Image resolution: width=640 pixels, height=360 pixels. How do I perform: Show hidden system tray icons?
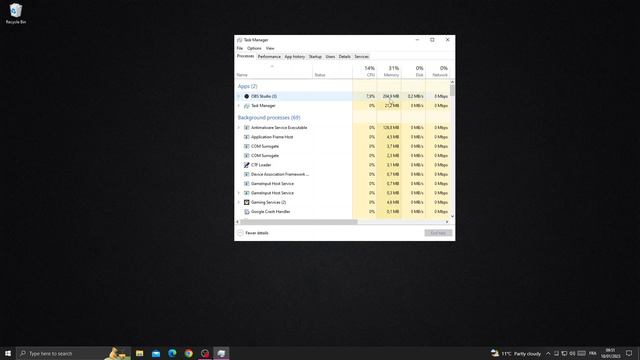[x=548, y=353]
